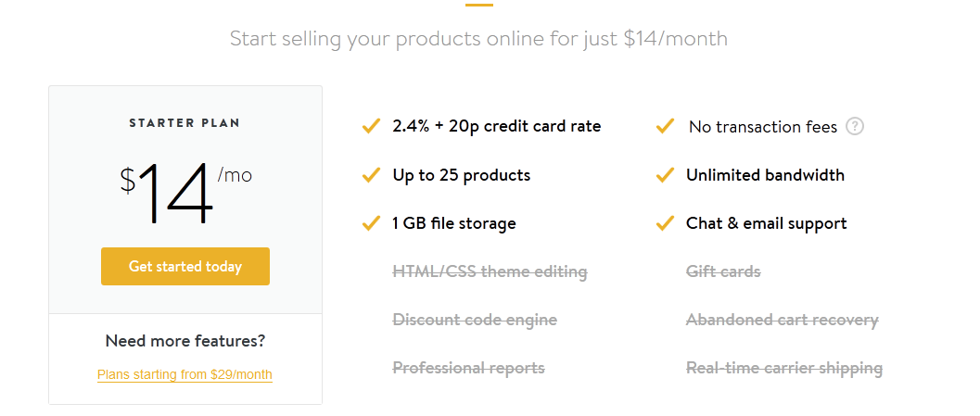Click the crossed-out HTML/CSS theme editing feature
980x416 pixels.
coord(490,271)
